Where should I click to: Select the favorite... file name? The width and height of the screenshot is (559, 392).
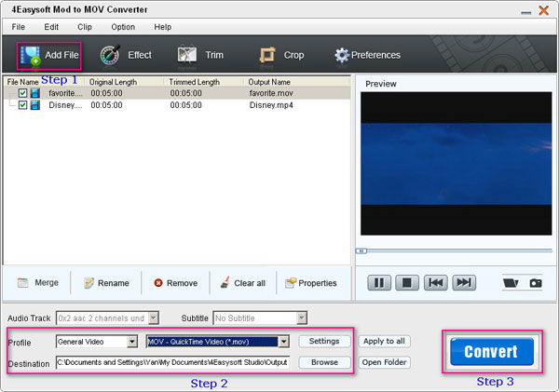(65, 93)
